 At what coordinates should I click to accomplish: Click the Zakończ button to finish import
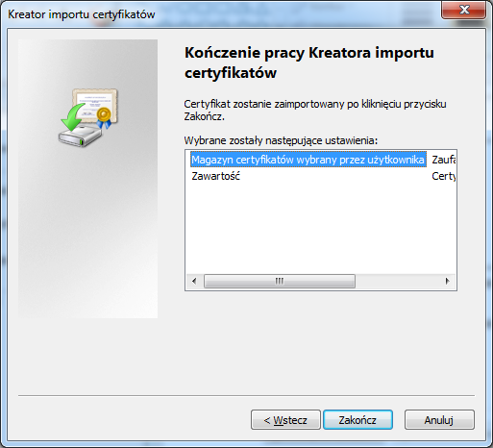[x=357, y=419]
